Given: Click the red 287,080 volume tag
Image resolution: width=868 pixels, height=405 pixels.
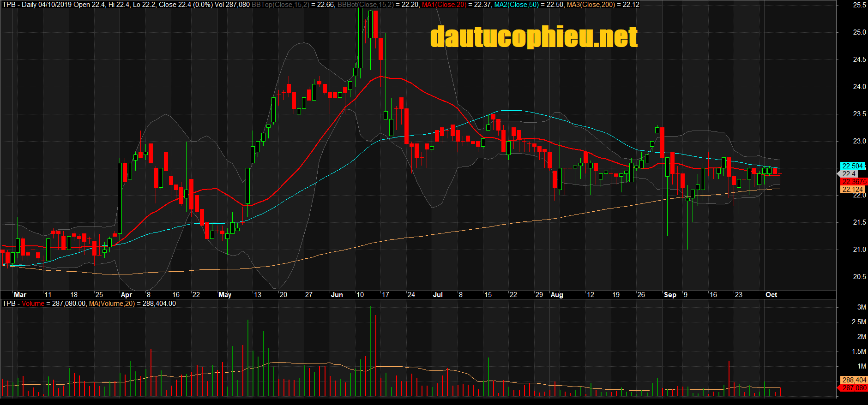Looking at the screenshot, I should (x=854, y=388).
